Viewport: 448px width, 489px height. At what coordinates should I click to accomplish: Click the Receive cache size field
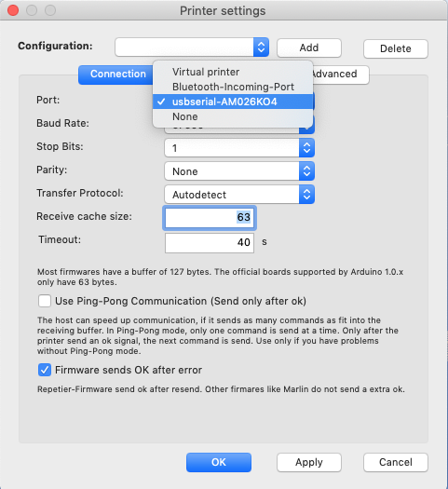(x=210, y=217)
